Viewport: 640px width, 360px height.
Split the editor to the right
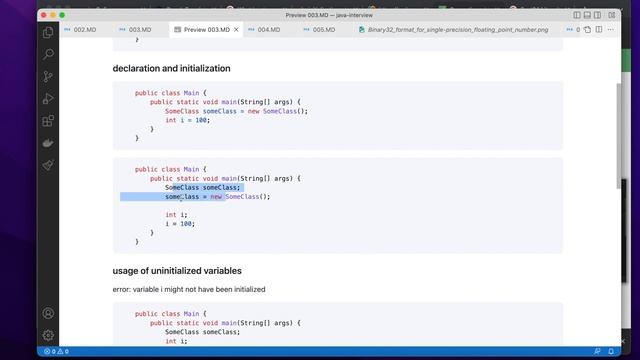(599, 29)
